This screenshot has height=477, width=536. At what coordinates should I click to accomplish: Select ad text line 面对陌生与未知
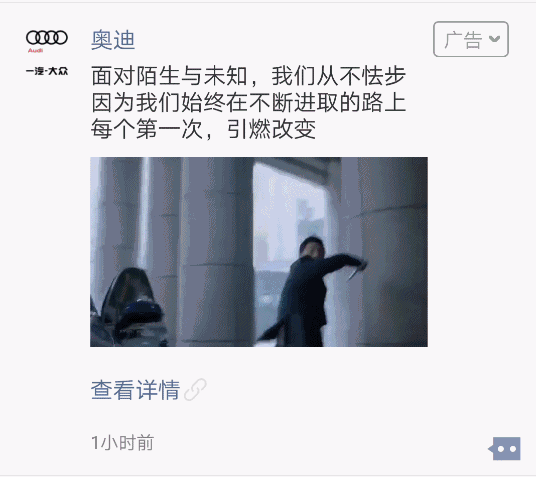tap(170, 76)
